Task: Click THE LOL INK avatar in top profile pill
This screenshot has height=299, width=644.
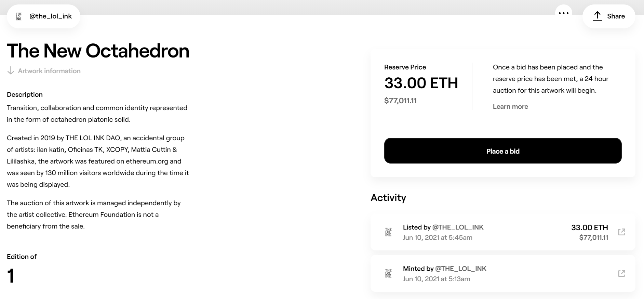Action: [x=19, y=16]
